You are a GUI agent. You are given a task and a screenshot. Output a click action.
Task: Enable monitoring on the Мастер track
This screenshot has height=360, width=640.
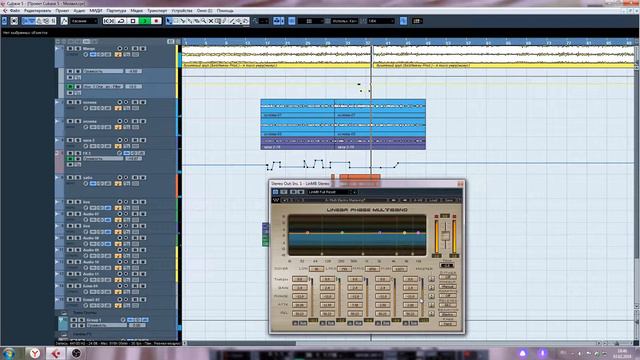click(126, 49)
